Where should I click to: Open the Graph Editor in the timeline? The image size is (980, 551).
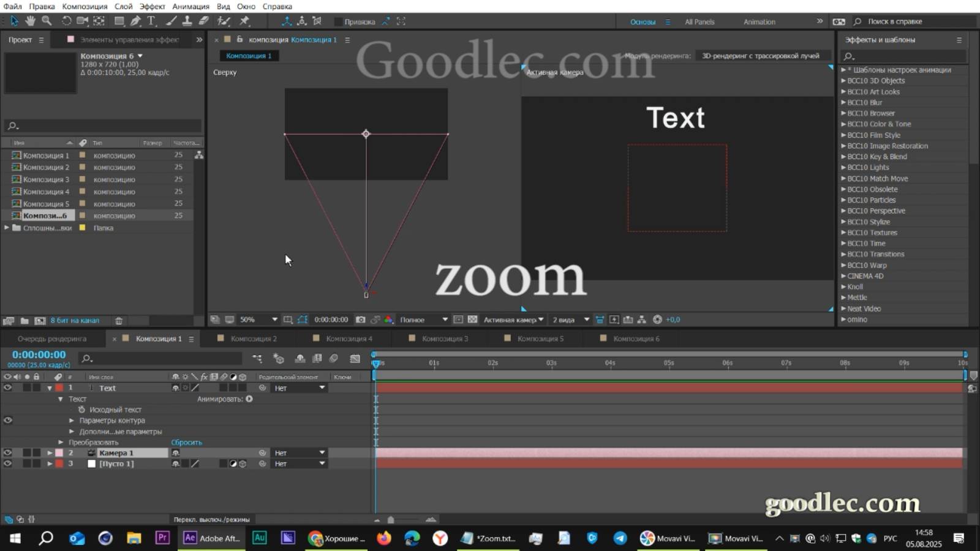pos(354,358)
